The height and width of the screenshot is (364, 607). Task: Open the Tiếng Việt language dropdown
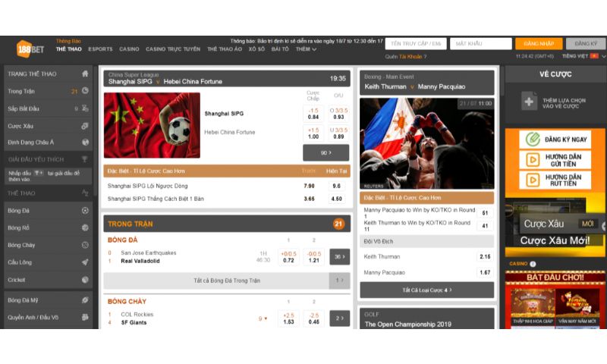click(x=583, y=56)
